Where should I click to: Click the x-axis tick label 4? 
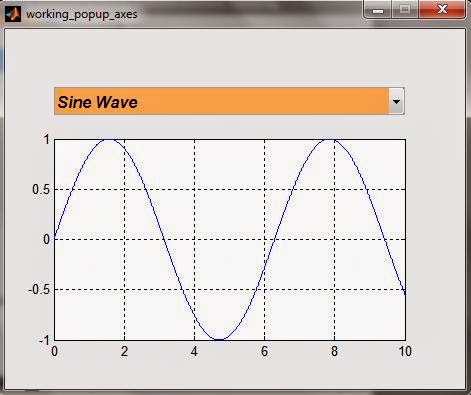coord(194,351)
